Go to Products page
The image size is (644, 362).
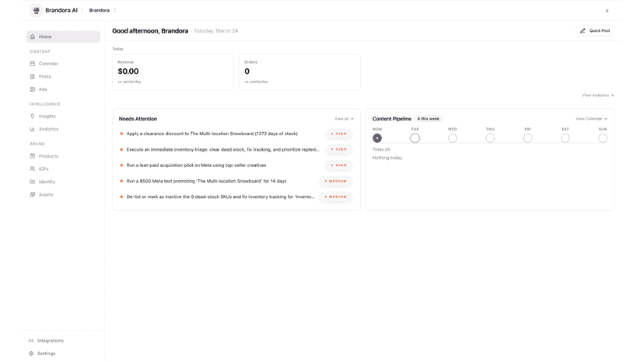click(63, 156)
